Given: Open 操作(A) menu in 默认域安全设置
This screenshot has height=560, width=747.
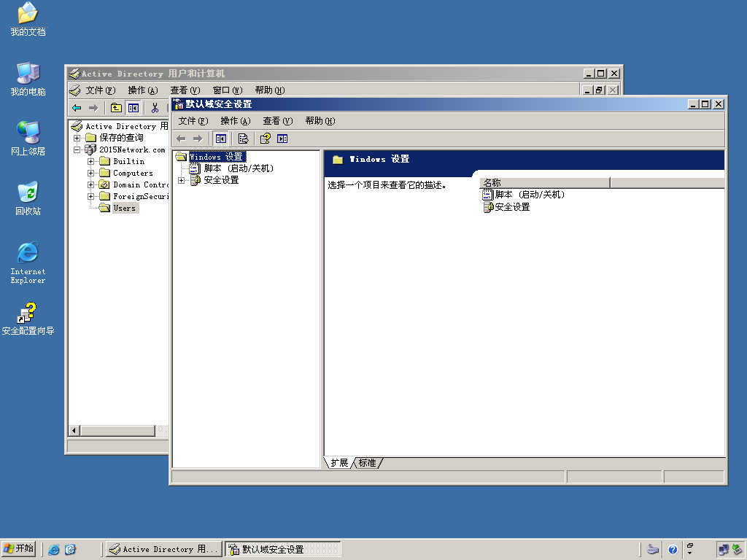Looking at the screenshot, I should 236,121.
